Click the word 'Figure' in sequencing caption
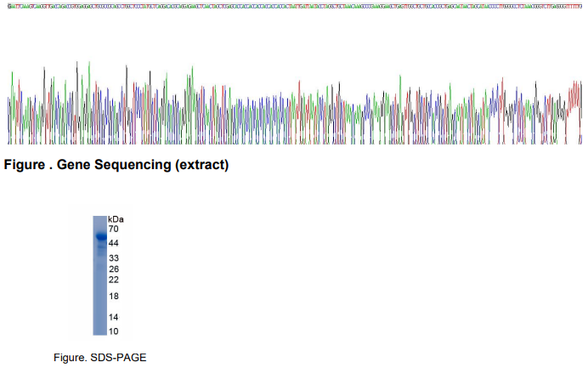The width and height of the screenshot is (588, 368). [x=25, y=165]
